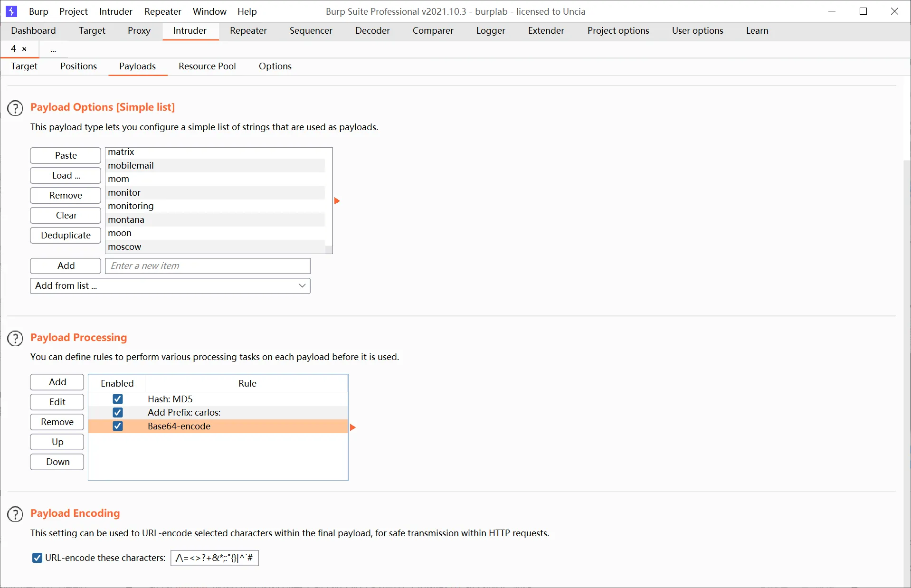911x588 pixels.
Task: Select payload 'moscow' in the list
Action: coord(215,247)
